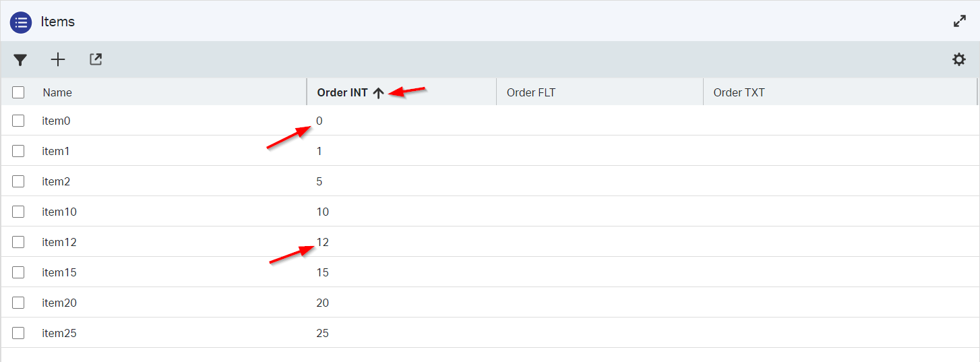This screenshot has height=362, width=980.
Task: Toggle sort arrow on Order INT
Action: (378, 93)
